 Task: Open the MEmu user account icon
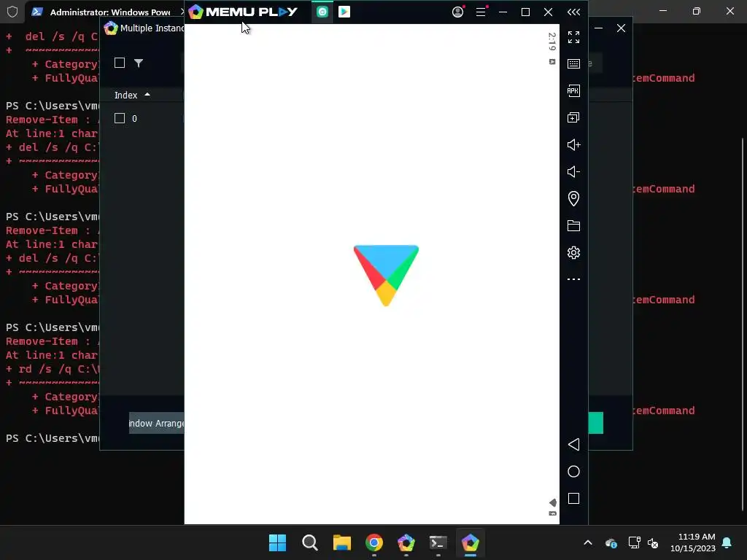point(458,12)
